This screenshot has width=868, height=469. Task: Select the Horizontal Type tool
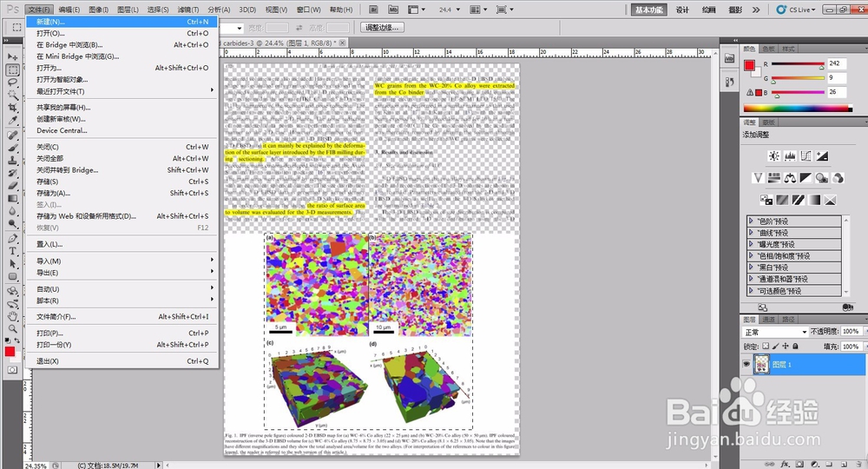pyautogui.click(x=13, y=251)
